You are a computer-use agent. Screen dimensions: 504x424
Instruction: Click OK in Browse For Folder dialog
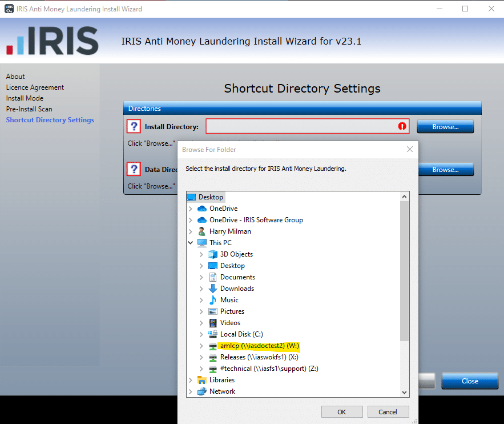coord(342,412)
